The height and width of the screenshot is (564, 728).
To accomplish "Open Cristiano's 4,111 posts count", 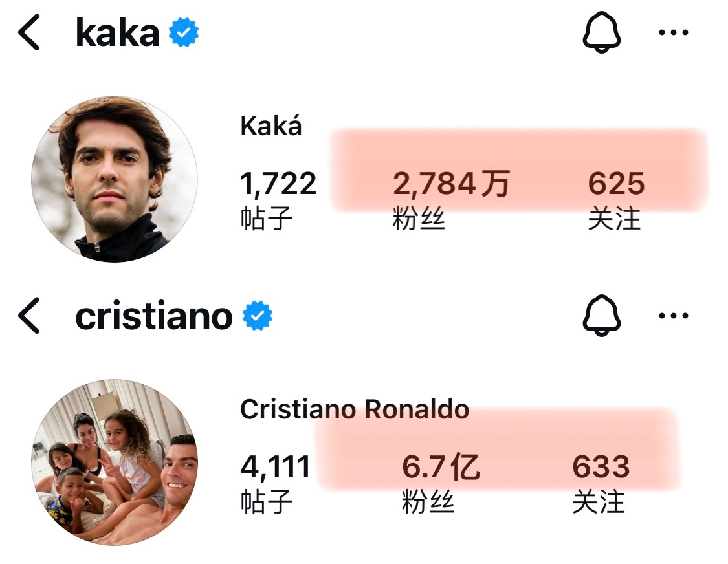I will click(275, 483).
